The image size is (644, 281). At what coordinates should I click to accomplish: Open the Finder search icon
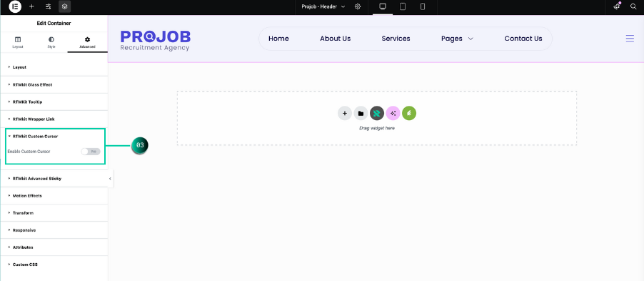click(x=633, y=6)
